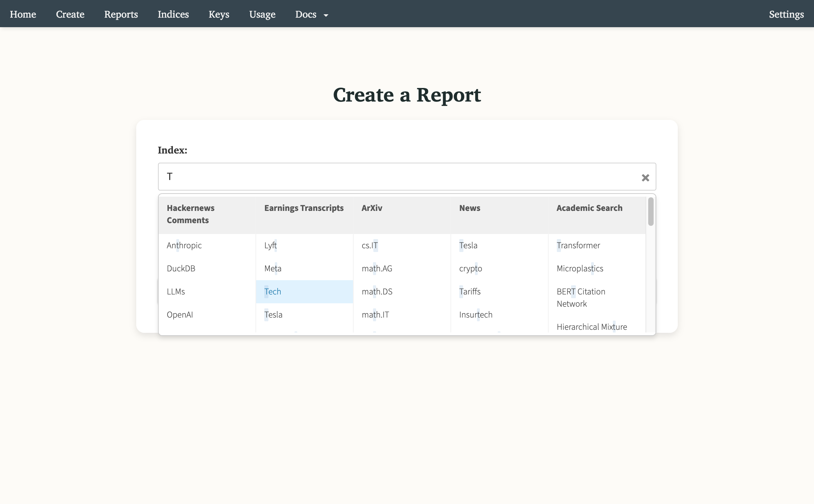Select the OpenAI index
The image size is (814, 504).
coord(180,314)
